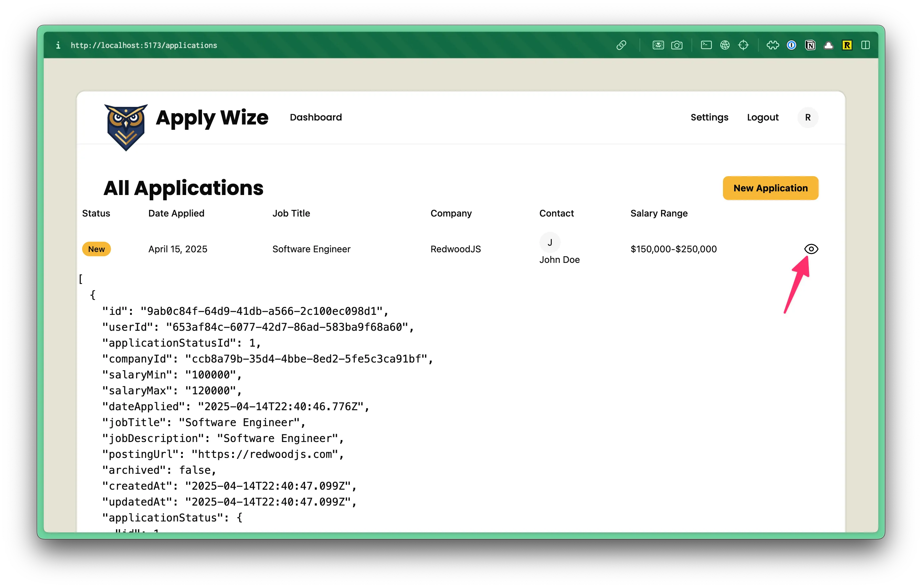Click the yellow R extension icon
Image resolution: width=922 pixels, height=588 pixels.
tap(847, 45)
